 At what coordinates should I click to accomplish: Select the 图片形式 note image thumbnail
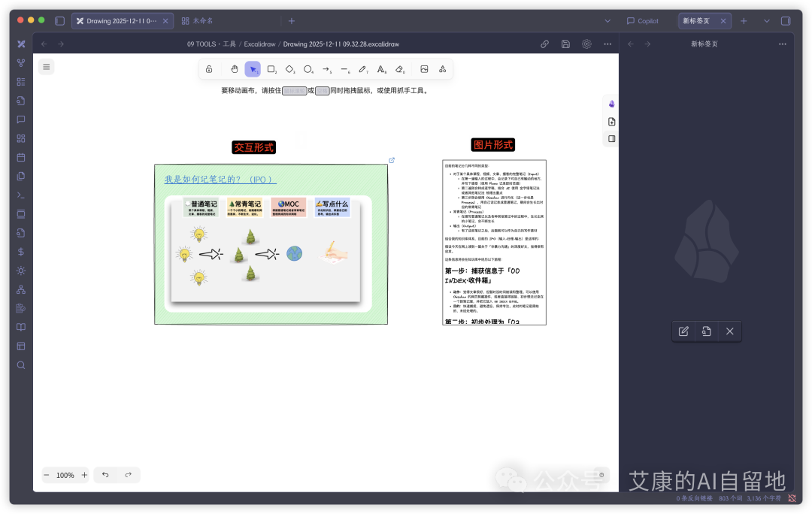click(x=494, y=242)
